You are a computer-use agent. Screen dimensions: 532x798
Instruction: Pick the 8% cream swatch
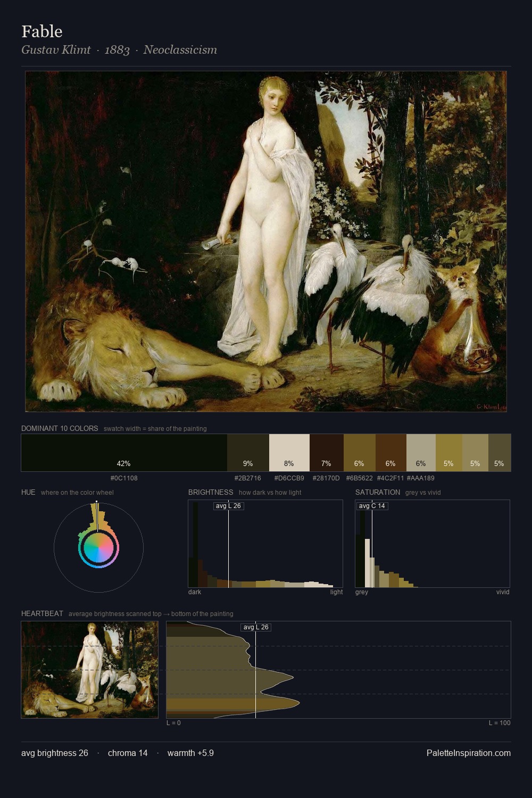pos(289,453)
